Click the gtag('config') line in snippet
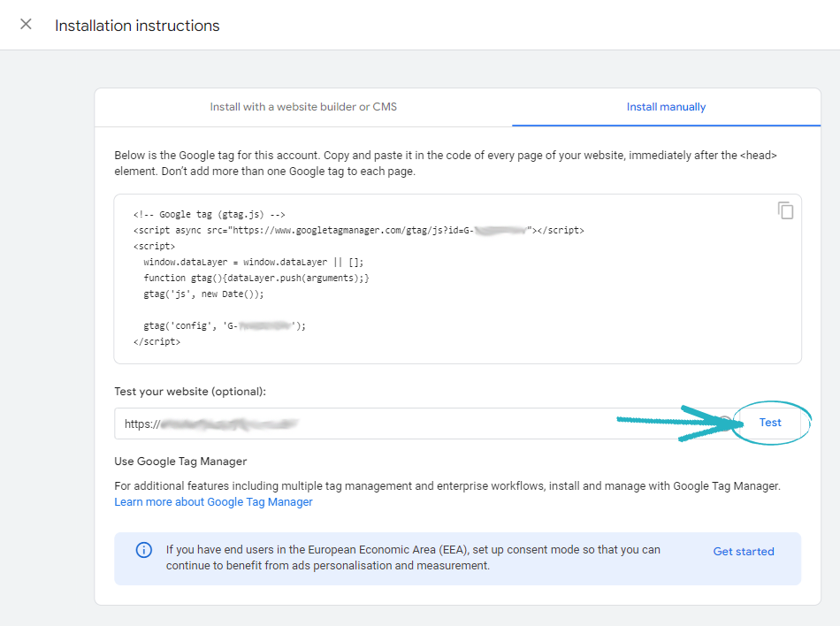 (224, 325)
